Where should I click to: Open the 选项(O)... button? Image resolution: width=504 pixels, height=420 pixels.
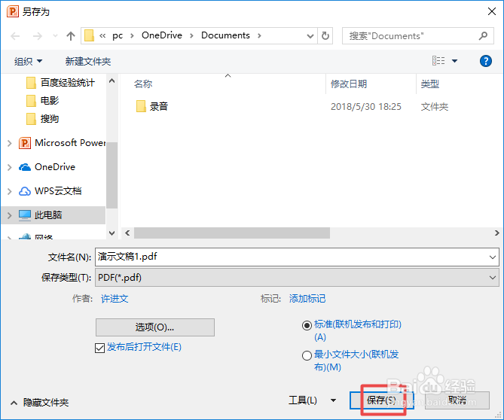click(155, 327)
